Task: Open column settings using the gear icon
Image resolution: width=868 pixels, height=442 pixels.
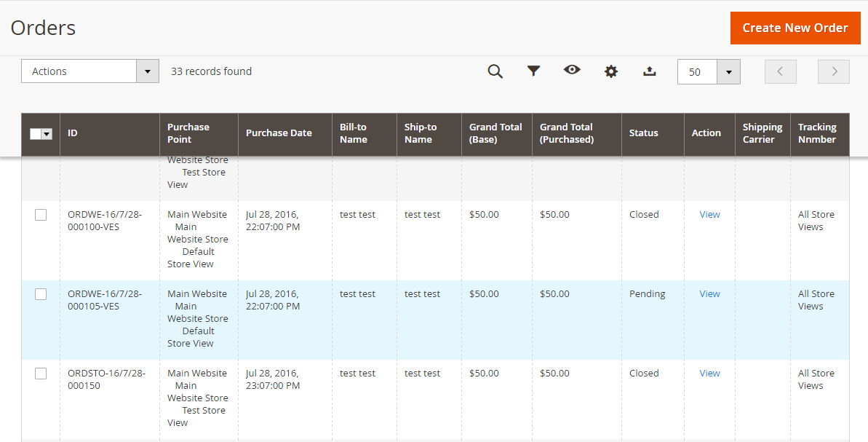Action: [x=610, y=71]
